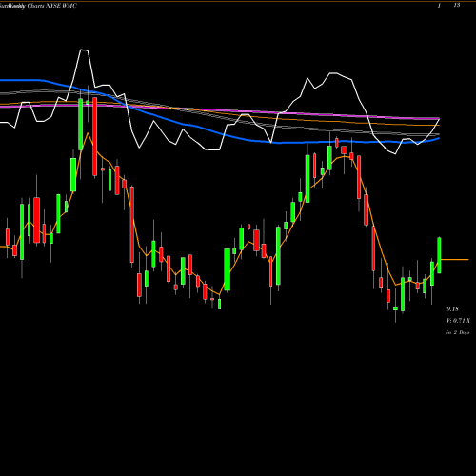The width and height of the screenshot is (476, 476).
Task: Click the orange current-price marker line
Action: (455, 260)
